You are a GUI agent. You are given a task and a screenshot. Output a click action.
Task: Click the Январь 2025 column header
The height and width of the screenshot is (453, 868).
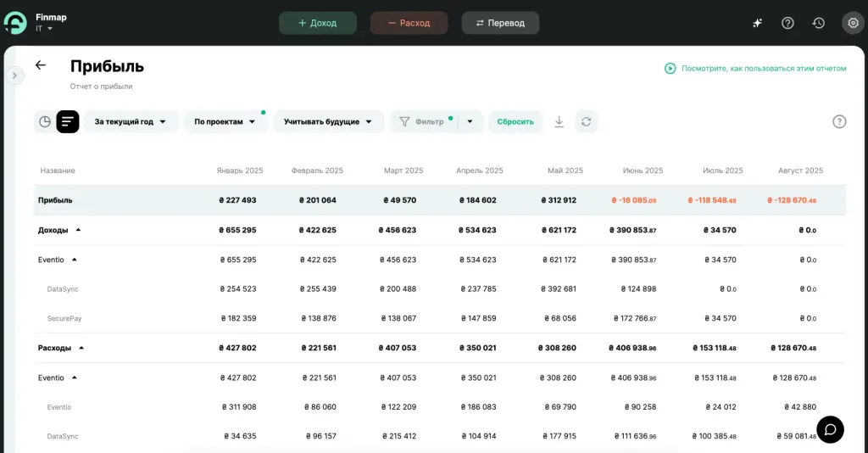[x=240, y=171]
